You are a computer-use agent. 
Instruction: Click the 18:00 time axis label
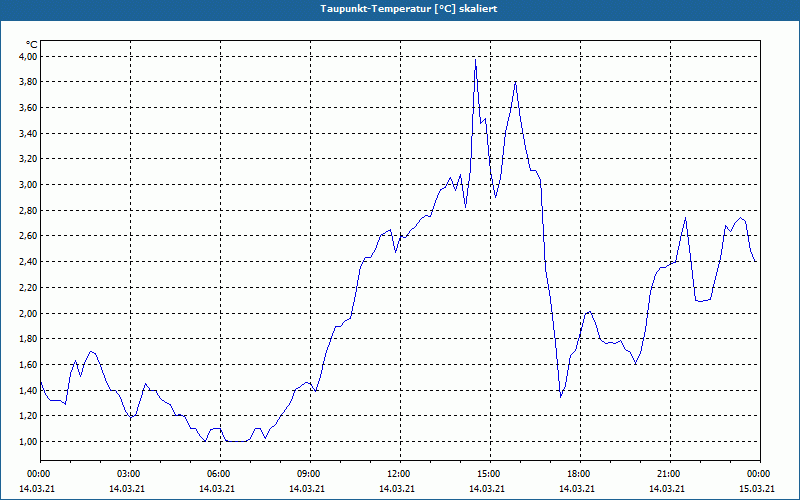tap(581, 474)
